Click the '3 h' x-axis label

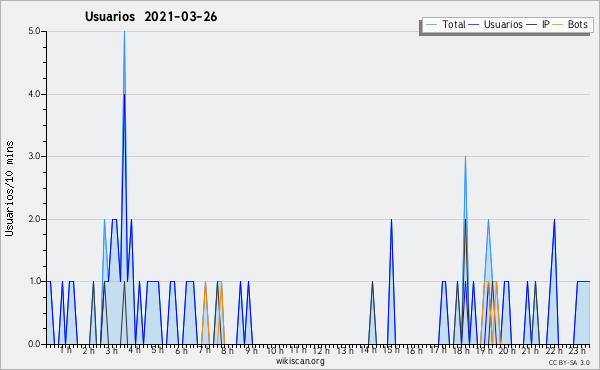[x=112, y=351]
